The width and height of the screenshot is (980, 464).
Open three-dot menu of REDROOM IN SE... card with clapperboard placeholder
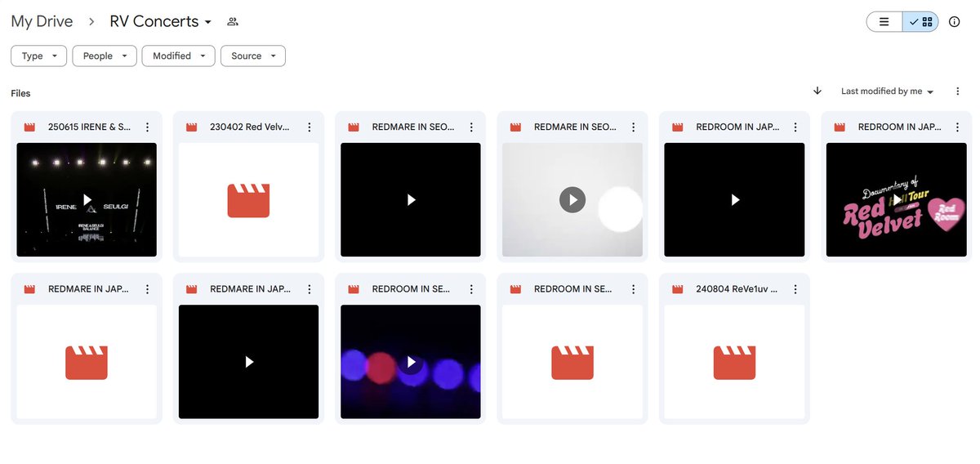(x=633, y=289)
